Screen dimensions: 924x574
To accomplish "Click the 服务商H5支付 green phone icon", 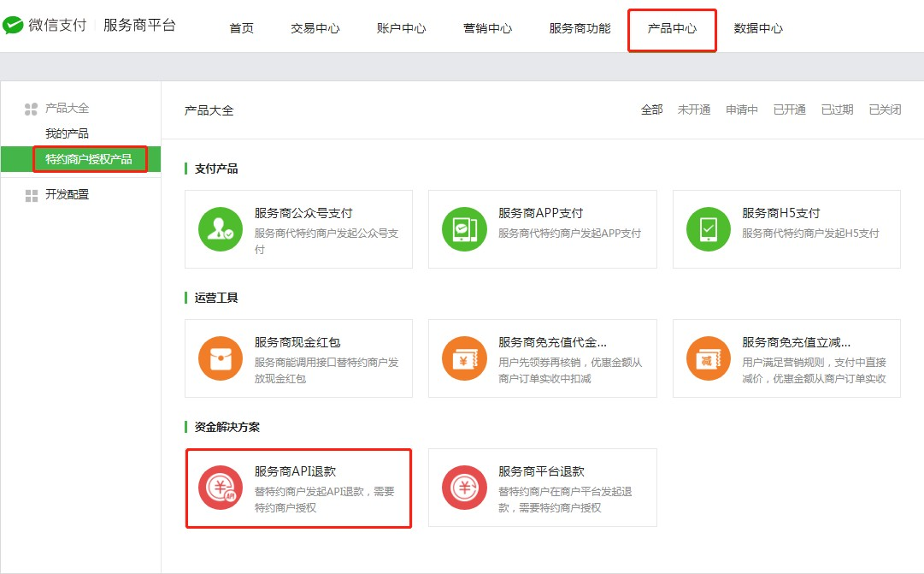I will (x=709, y=229).
